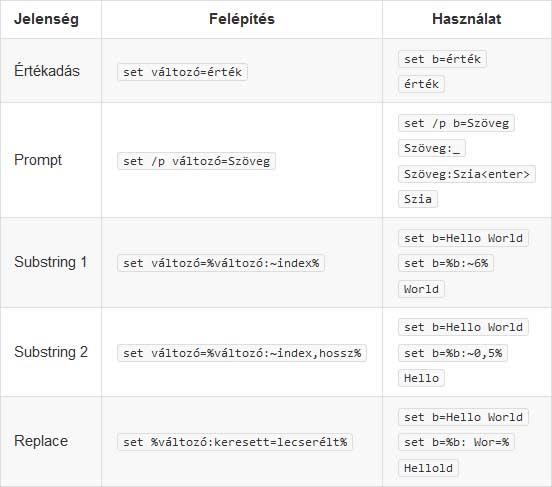Click the Jelenség column header
This screenshot has height=487, width=552.
46,19
